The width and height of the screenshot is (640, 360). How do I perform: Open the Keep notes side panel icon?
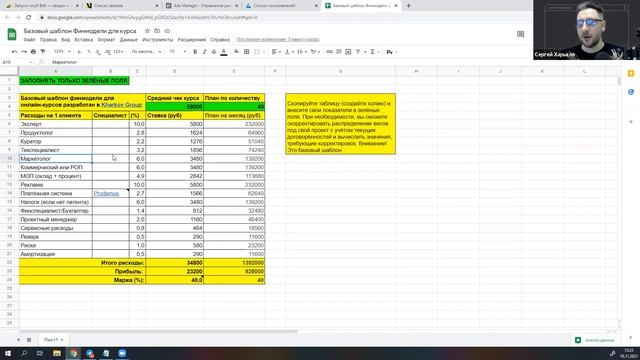click(631, 73)
